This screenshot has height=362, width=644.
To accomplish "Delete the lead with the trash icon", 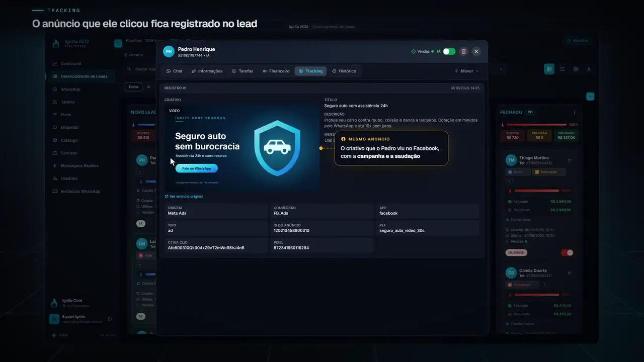I will point(464,51).
